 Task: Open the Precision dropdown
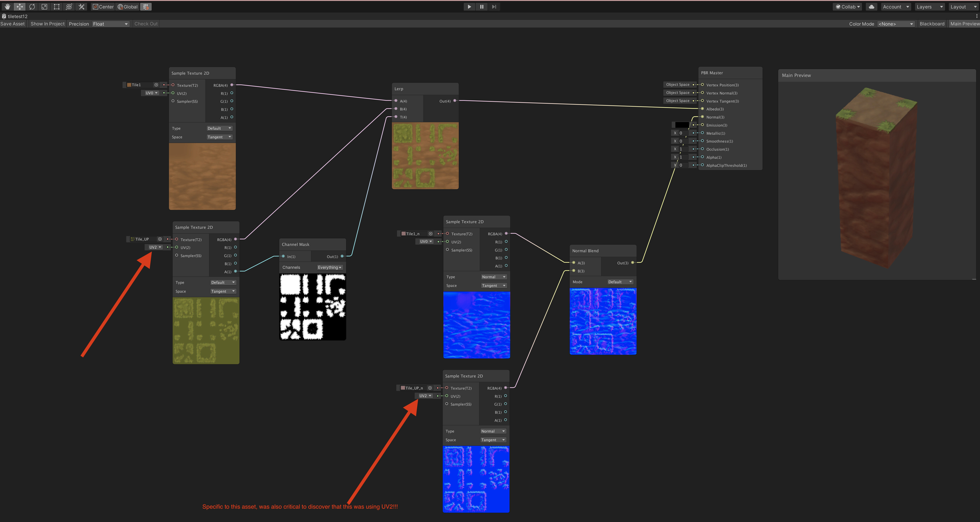coord(110,24)
